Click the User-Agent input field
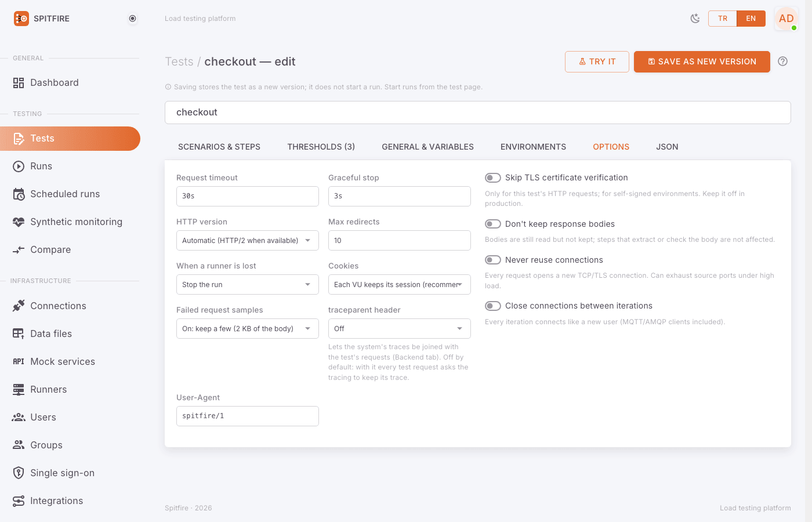 click(x=248, y=416)
